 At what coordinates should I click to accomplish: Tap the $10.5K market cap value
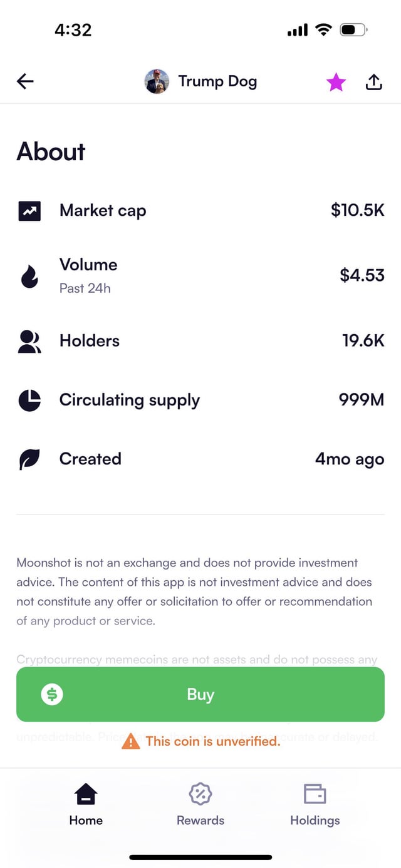click(357, 210)
